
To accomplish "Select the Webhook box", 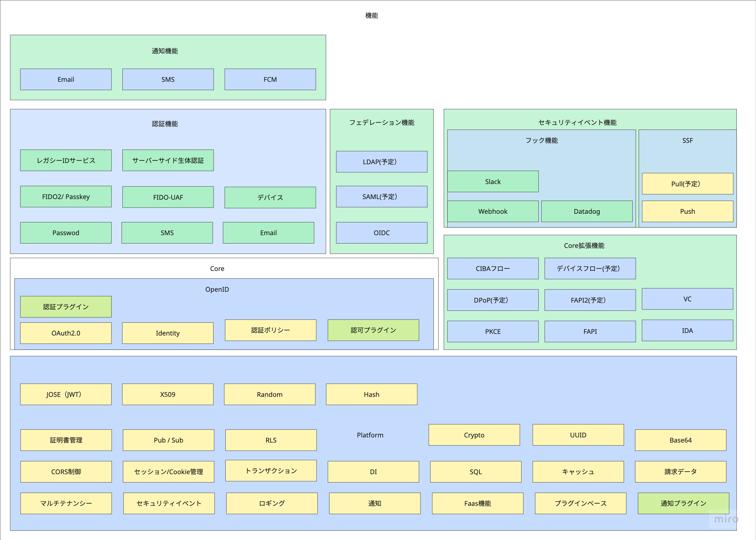I will (493, 212).
